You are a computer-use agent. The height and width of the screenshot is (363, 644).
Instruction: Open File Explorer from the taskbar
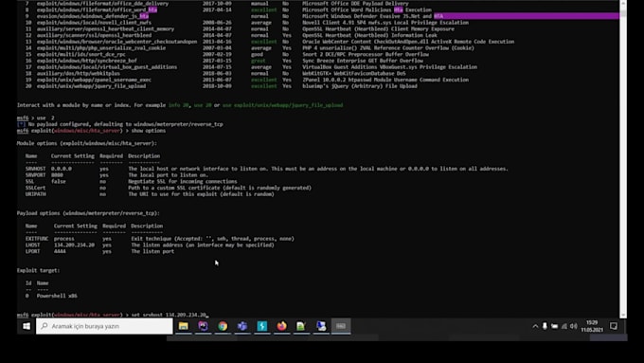coord(183,326)
